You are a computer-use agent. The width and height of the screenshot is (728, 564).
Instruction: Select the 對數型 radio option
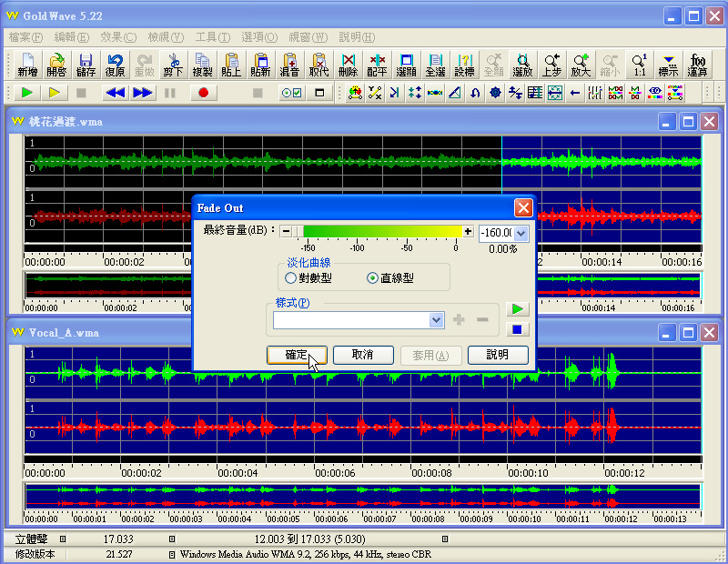click(308, 278)
